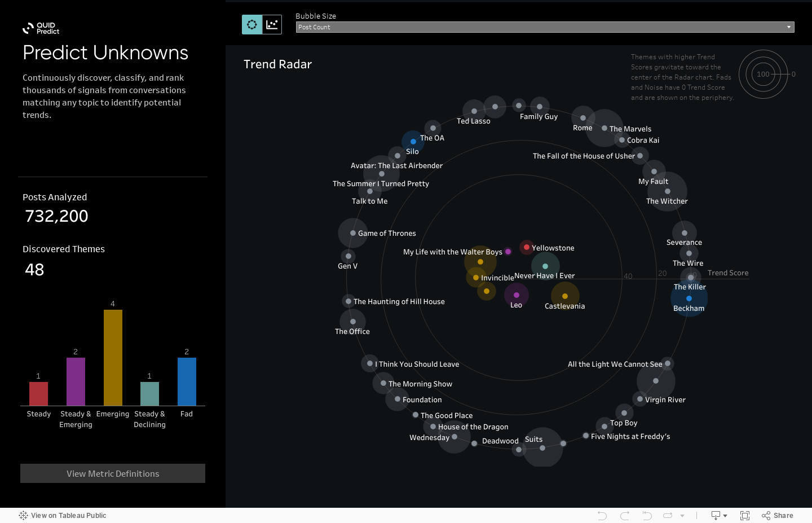Switch to the scatter plot view icon
Viewport: 812px width, 523px height.
[x=272, y=24]
